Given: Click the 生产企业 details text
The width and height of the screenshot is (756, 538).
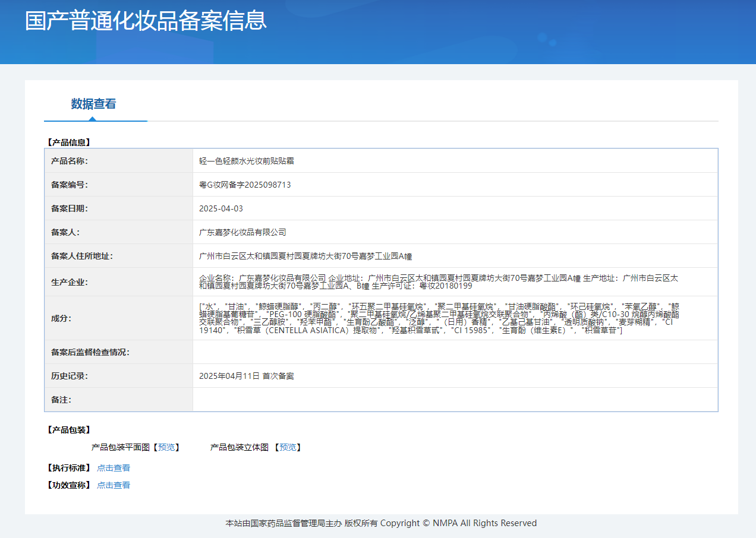Looking at the screenshot, I should [438, 282].
